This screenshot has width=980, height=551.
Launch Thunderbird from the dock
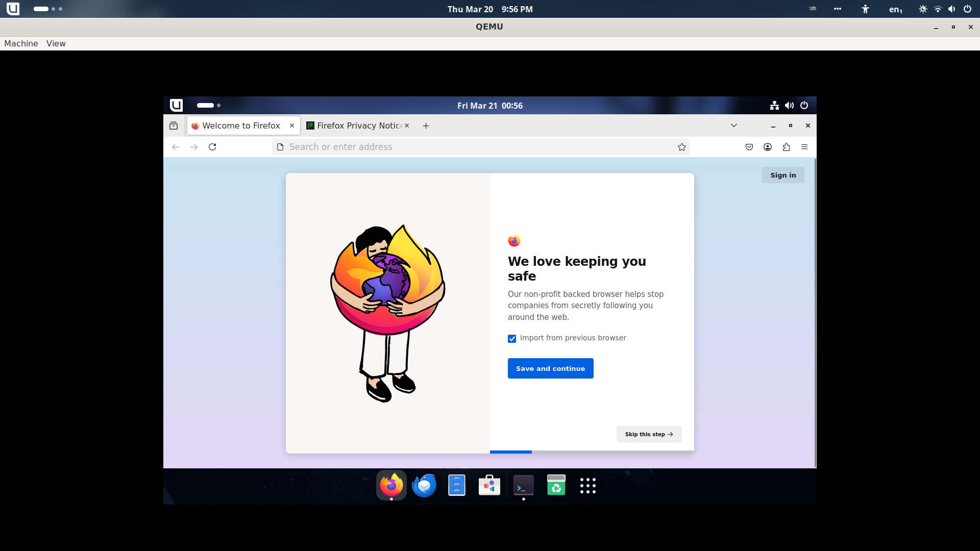point(424,485)
